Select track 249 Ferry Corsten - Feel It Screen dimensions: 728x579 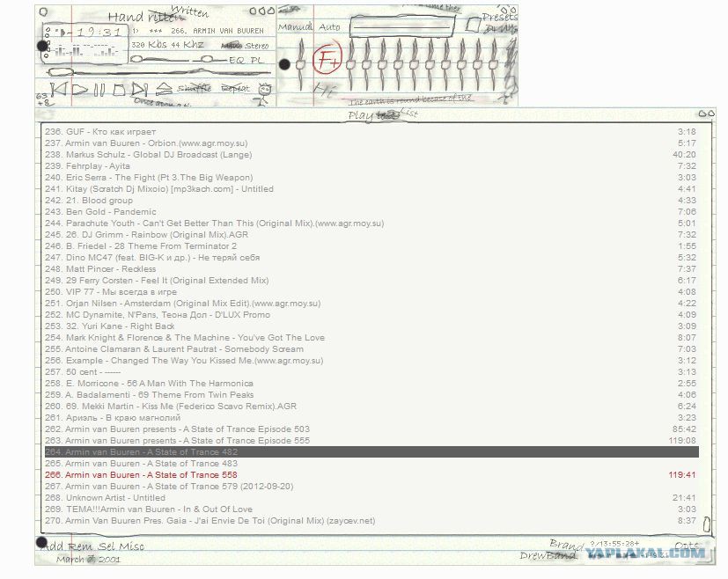tap(371, 281)
